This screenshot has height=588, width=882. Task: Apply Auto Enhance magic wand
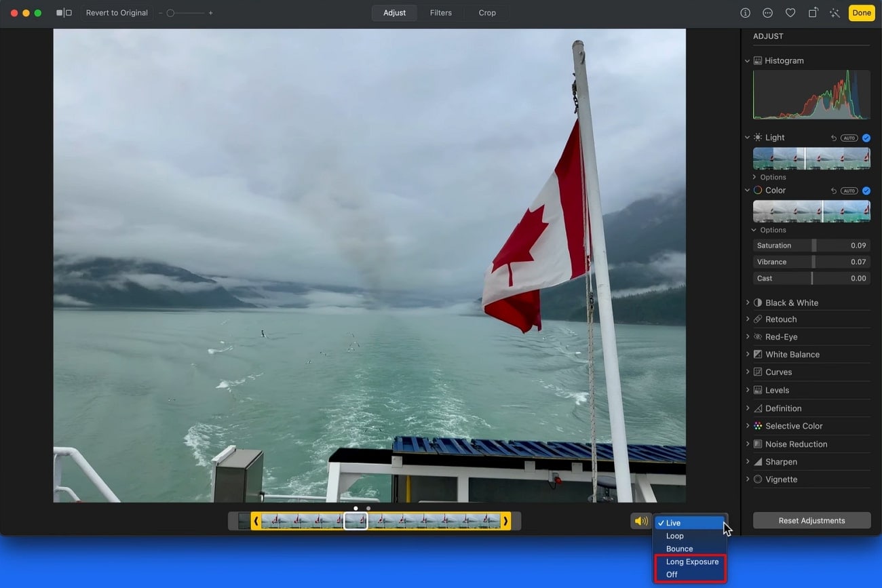(835, 13)
